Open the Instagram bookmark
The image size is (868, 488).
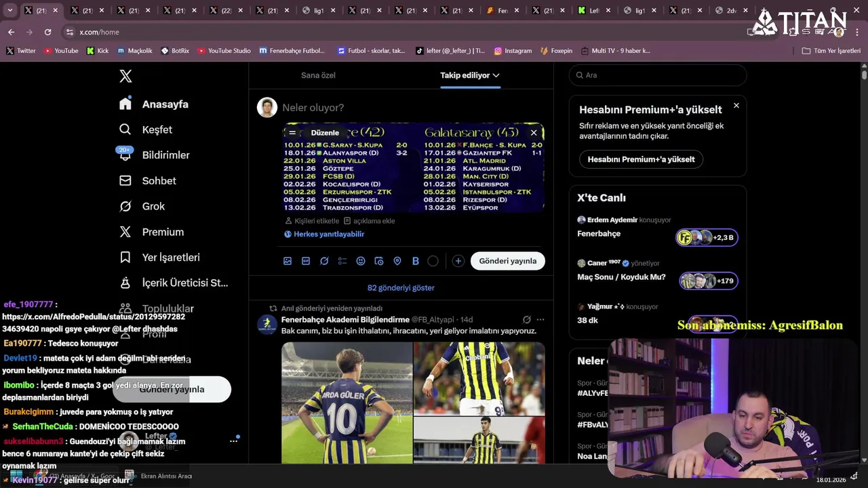coord(513,51)
